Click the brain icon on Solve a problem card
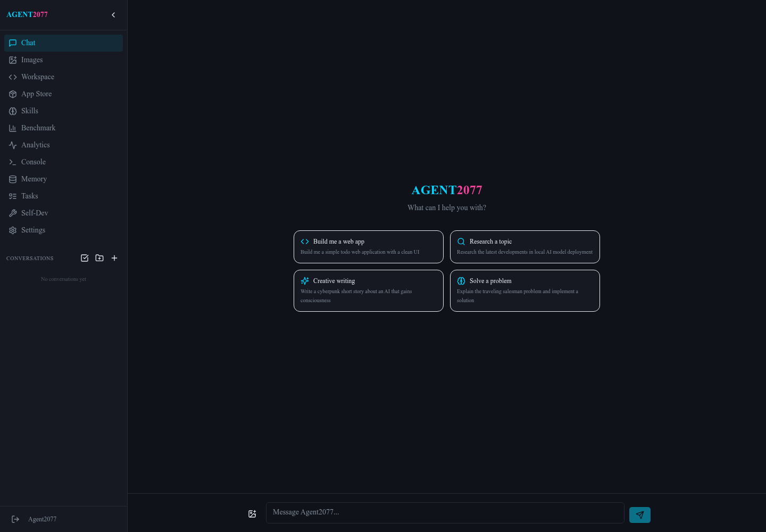The height and width of the screenshot is (532, 766). tap(461, 281)
